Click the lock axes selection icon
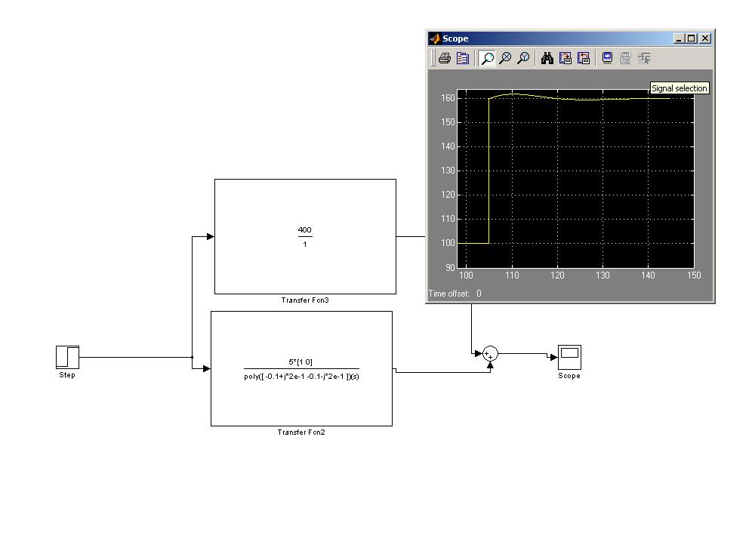752x560 pixels. pos(625,59)
